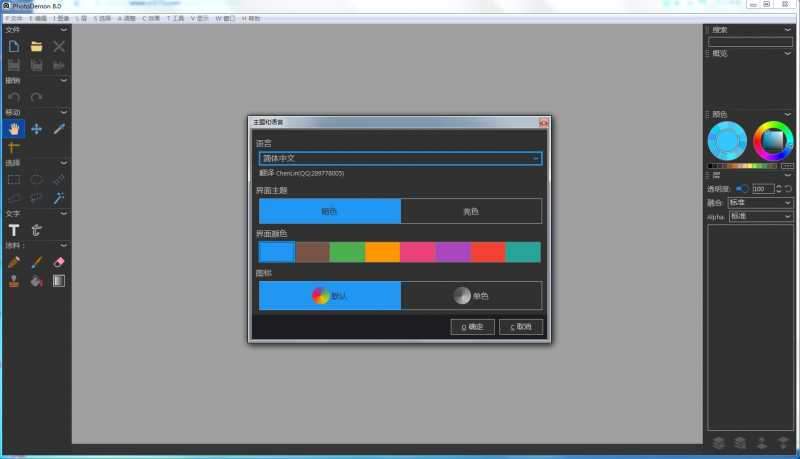Select the Text tool (bold T)
Viewport: 800px width, 459px height.
[14, 230]
